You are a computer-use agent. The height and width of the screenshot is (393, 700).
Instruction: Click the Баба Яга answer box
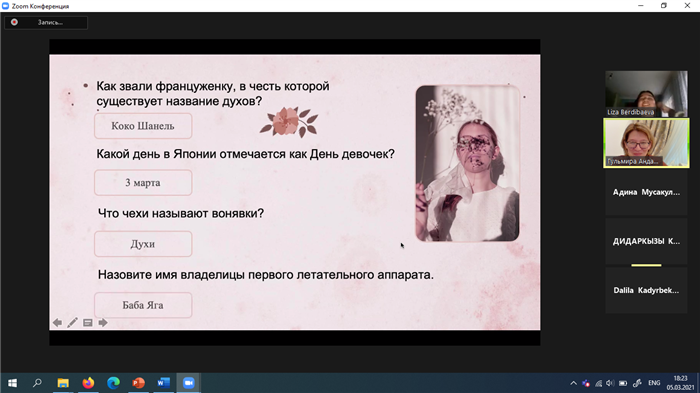pos(143,305)
